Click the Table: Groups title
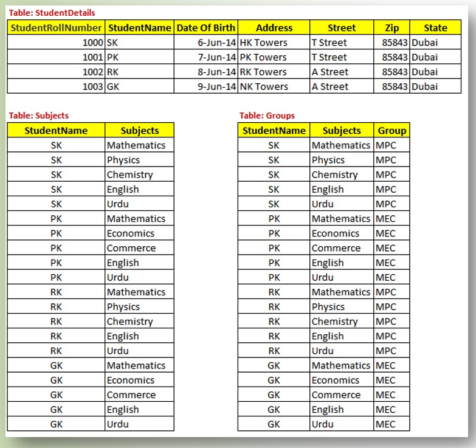 point(267,115)
